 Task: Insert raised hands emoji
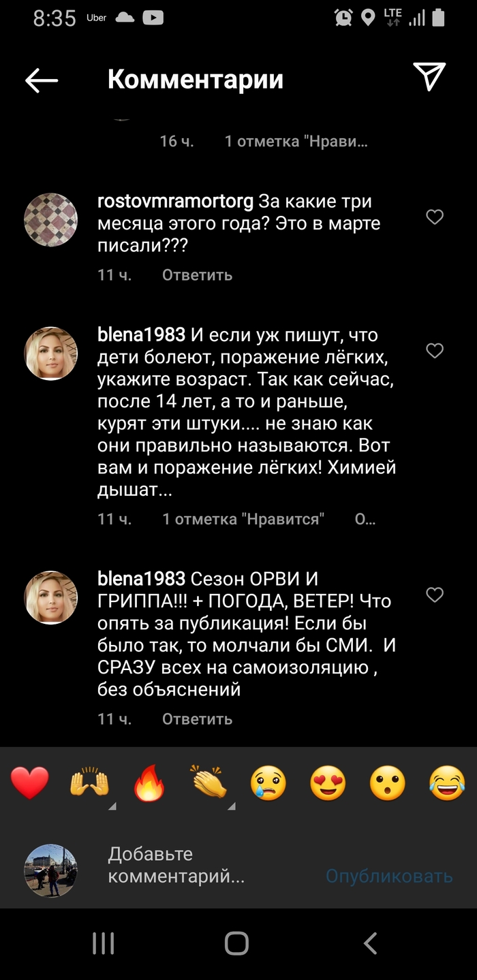[89, 783]
